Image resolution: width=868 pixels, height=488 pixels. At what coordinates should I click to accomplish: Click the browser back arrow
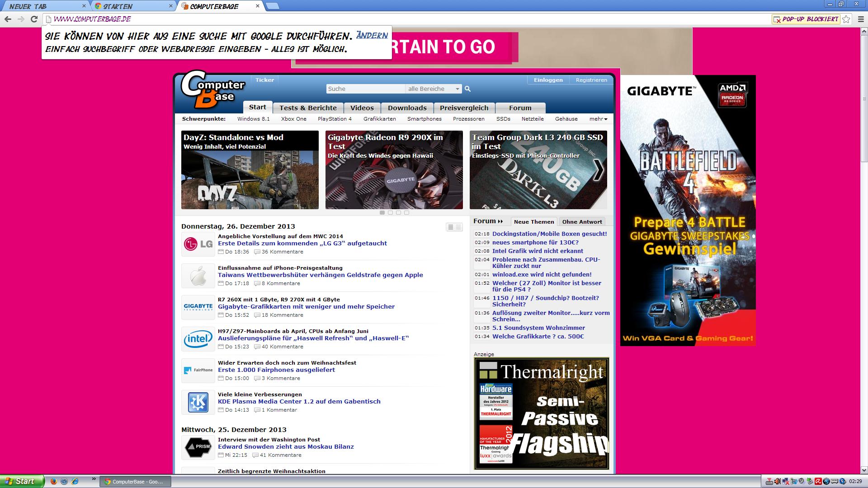pos(8,19)
